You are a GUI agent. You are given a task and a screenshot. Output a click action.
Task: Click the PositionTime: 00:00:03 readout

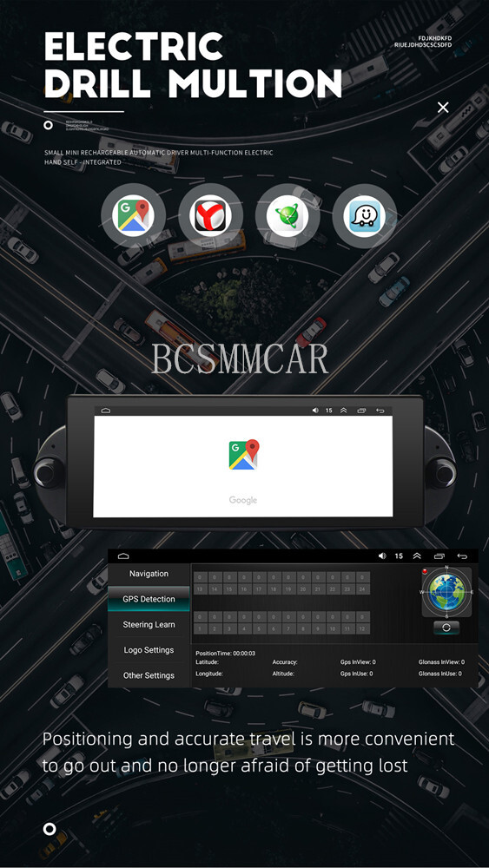point(226,654)
